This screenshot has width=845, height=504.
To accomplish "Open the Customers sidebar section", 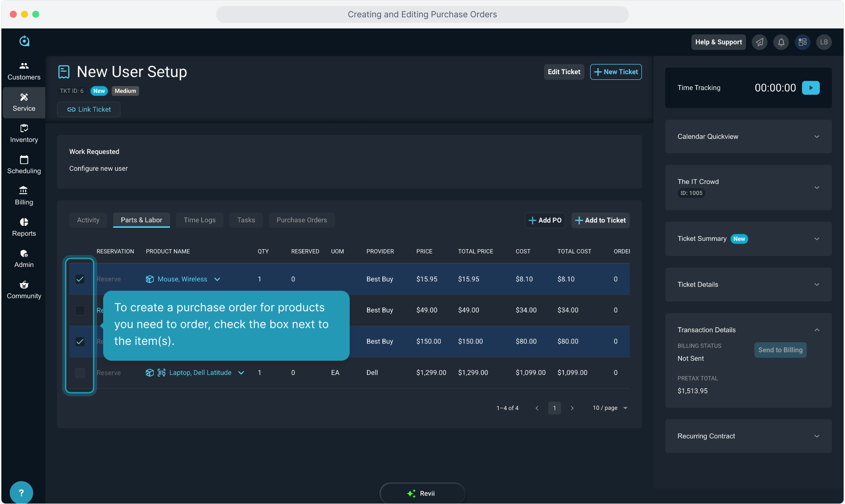I will click(24, 71).
